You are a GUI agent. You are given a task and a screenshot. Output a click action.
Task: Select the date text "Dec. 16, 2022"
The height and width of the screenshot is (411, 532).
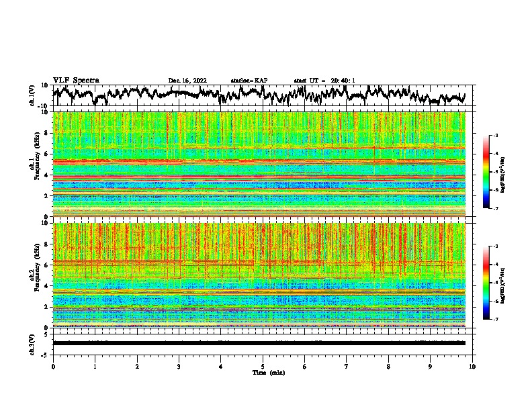click(187, 81)
